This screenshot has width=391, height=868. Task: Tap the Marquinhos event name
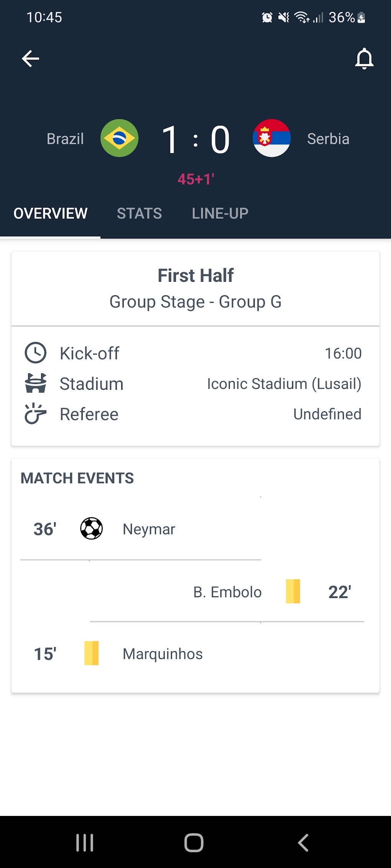click(x=163, y=654)
